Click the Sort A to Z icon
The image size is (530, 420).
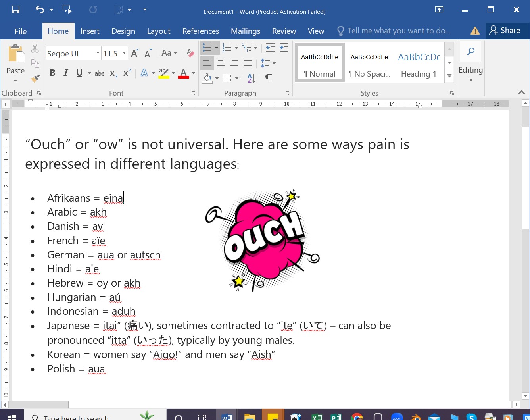tap(251, 78)
